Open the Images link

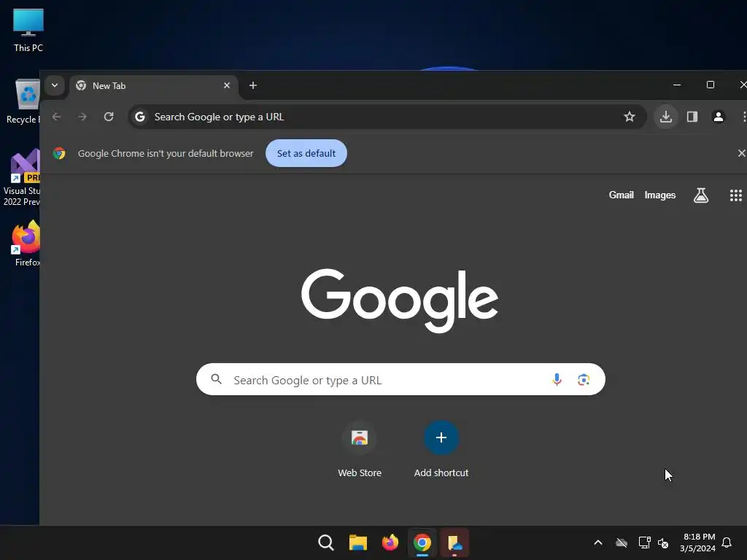(659, 195)
